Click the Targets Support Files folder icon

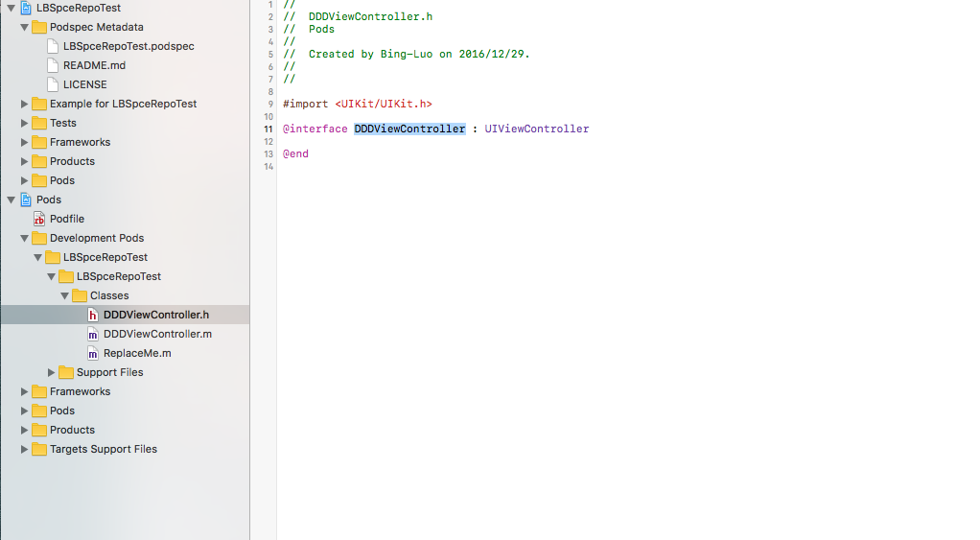point(39,449)
